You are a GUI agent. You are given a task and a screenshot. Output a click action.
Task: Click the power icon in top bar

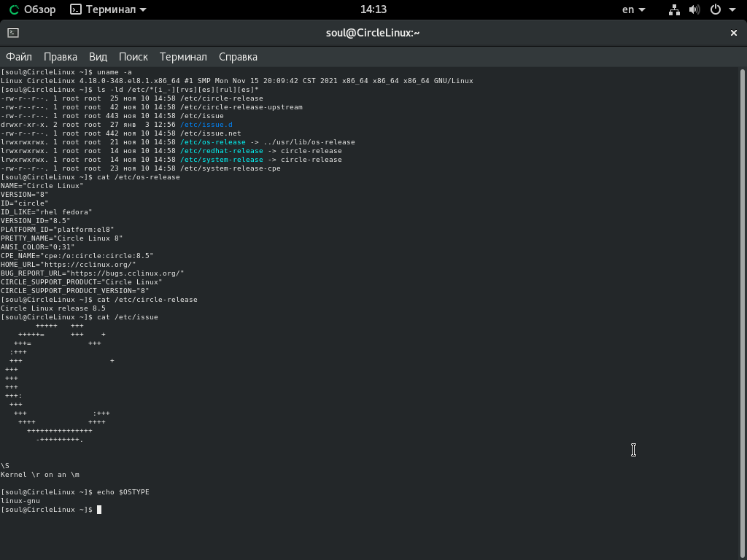[716, 9]
